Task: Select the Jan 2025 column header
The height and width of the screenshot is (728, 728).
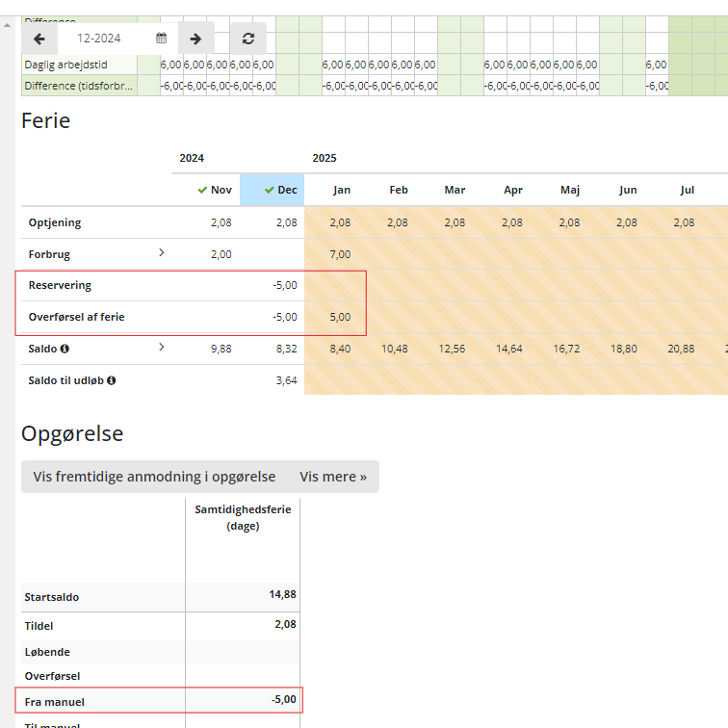Action: click(x=341, y=191)
